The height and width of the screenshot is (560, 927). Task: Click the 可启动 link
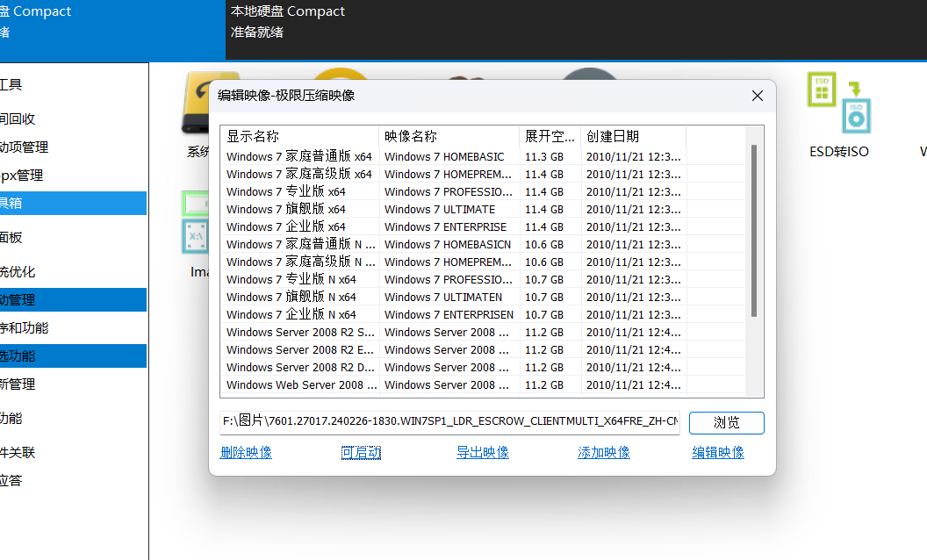(x=361, y=452)
